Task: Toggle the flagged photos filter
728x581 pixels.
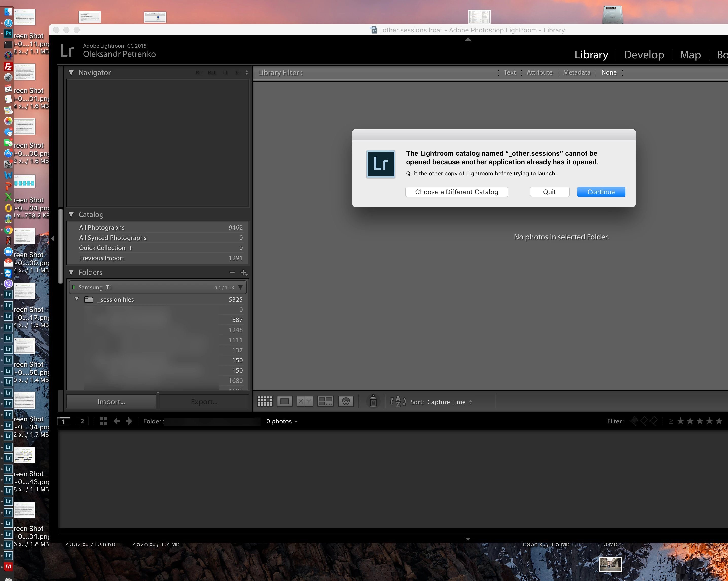Action: coord(634,421)
